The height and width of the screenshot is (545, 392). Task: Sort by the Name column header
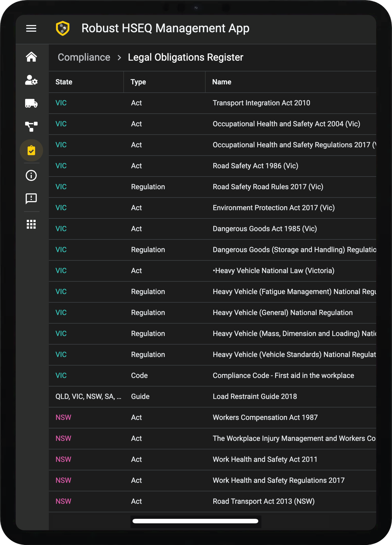[x=222, y=82]
